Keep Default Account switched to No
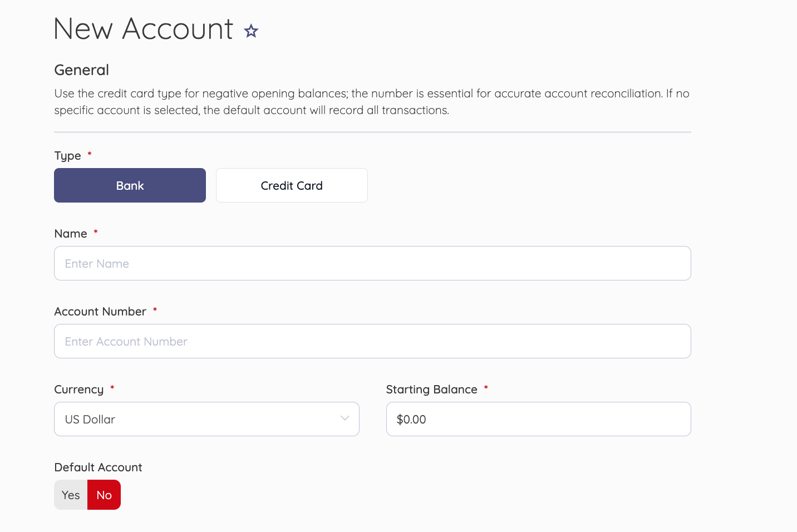Image resolution: width=797 pixels, height=532 pixels. click(104, 495)
